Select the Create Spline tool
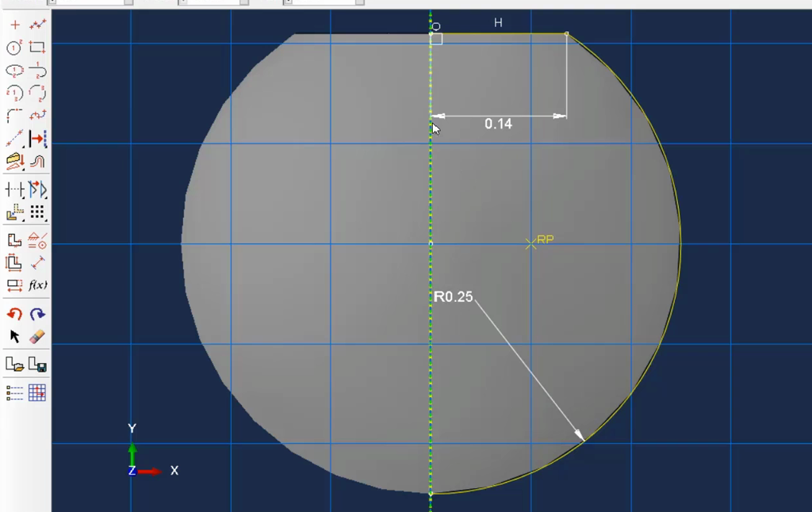Viewport: 812px width, 512px height. tap(37, 115)
